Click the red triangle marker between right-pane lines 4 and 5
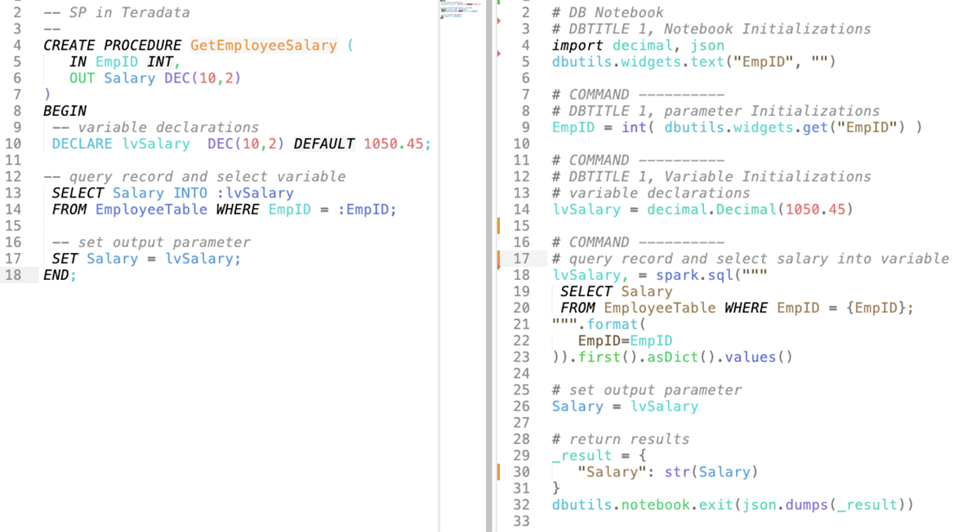Viewport: 980px width, 532px height. [x=499, y=54]
